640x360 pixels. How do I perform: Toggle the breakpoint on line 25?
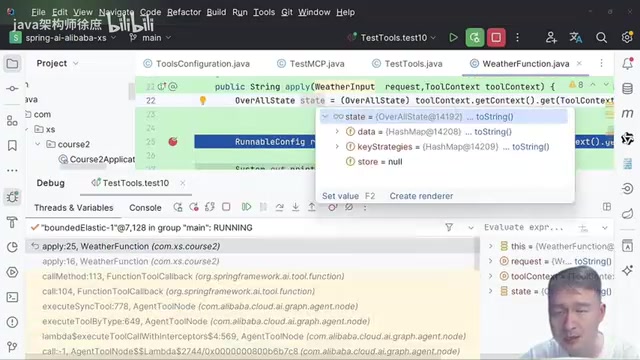click(173, 142)
